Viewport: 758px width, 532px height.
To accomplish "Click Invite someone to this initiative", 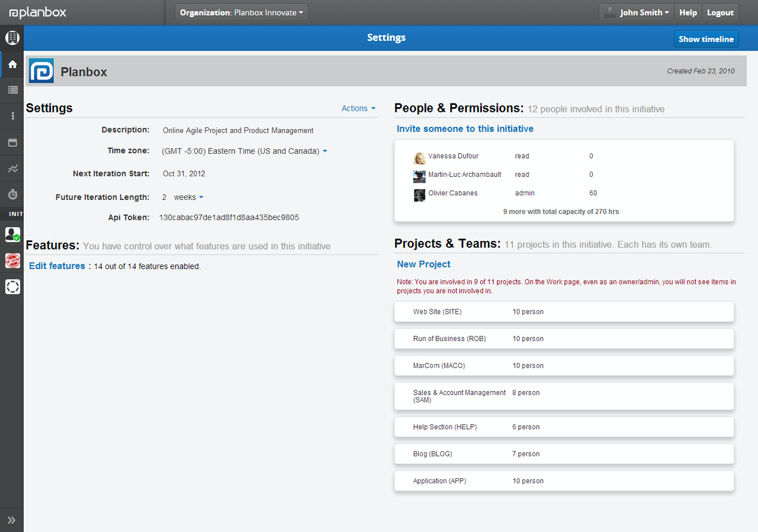I will point(465,128).
